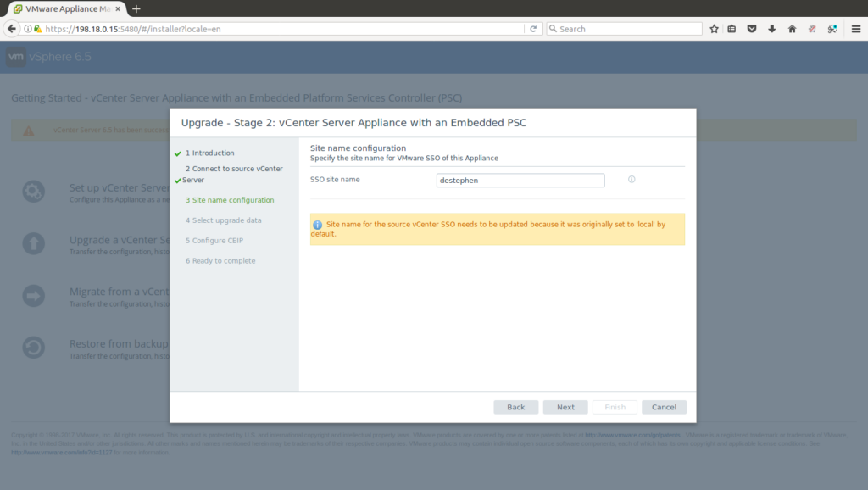Close the VMware Appliance tab
Viewport: 868px width, 490px height.
[118, 8]
